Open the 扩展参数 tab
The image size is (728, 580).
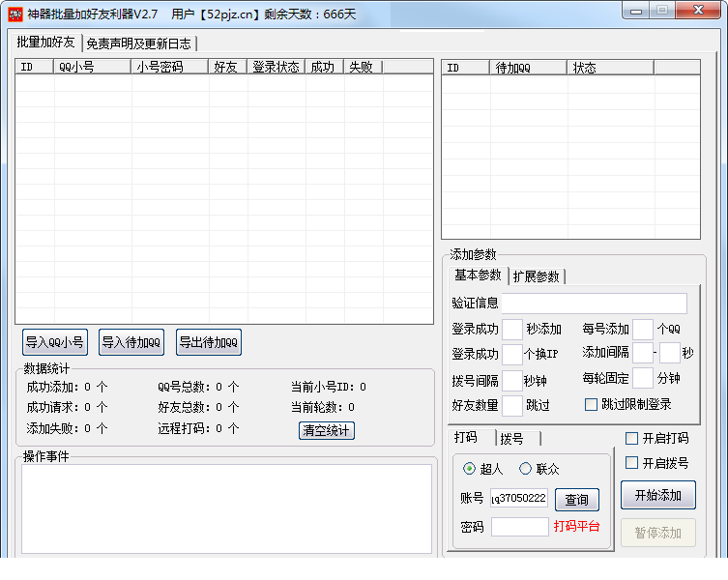click(x=536, y=276)
